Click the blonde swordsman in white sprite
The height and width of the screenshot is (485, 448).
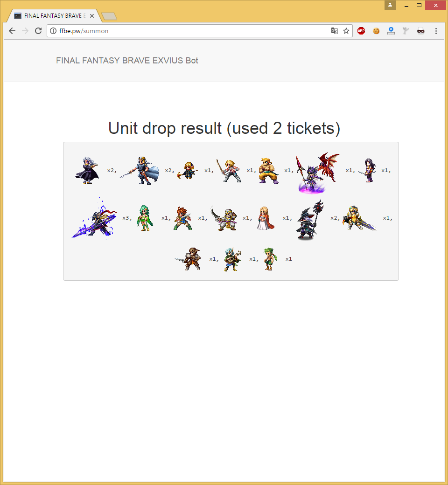coord(229,170)
